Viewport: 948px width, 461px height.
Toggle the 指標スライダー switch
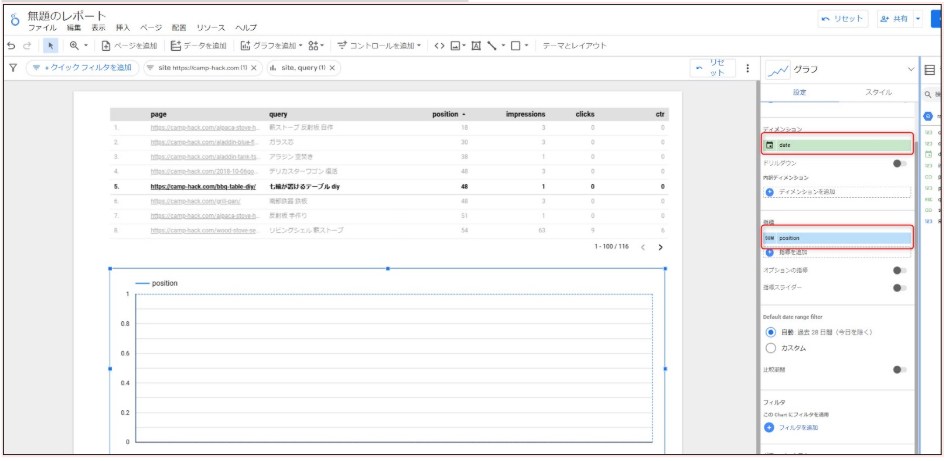click(x=900, y=288)
